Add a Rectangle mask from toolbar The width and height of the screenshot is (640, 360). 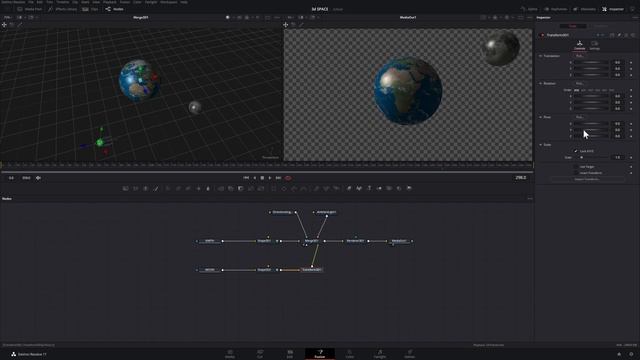[274, 188]
